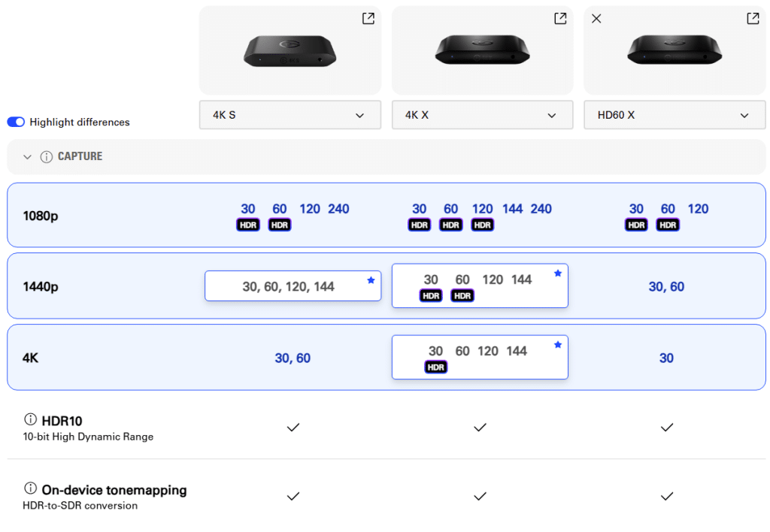Click blue star in 4K X 4K cell
Image resolution: width=770 pixels, height=532 pixels.
click(557, 345)
